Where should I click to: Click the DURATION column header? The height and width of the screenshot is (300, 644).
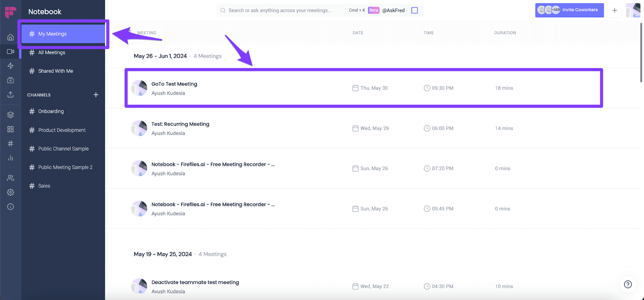505,33
